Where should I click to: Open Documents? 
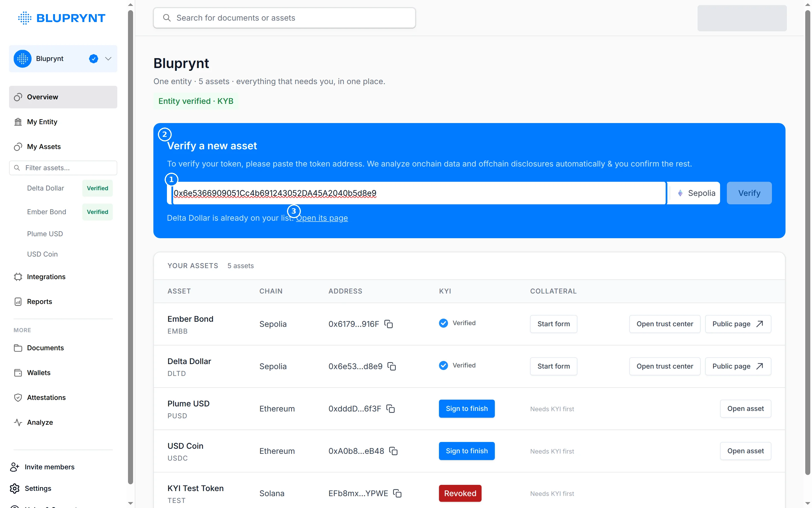63,348
